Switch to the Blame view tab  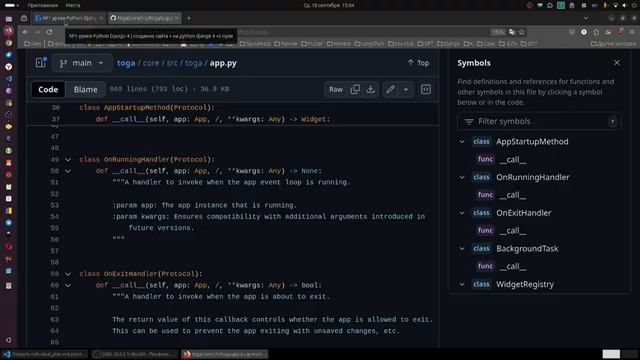tap(86, 89)
